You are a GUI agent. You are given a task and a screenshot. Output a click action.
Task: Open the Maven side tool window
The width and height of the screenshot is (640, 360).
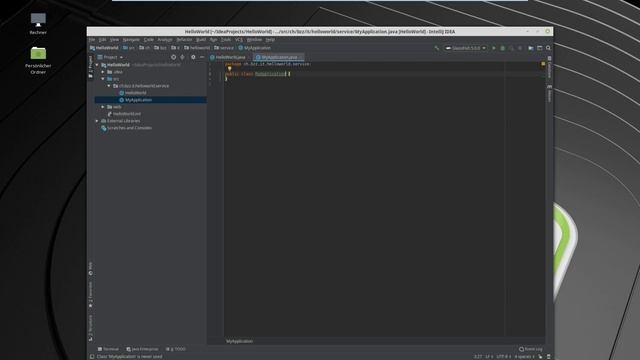[x=549, y=94]
